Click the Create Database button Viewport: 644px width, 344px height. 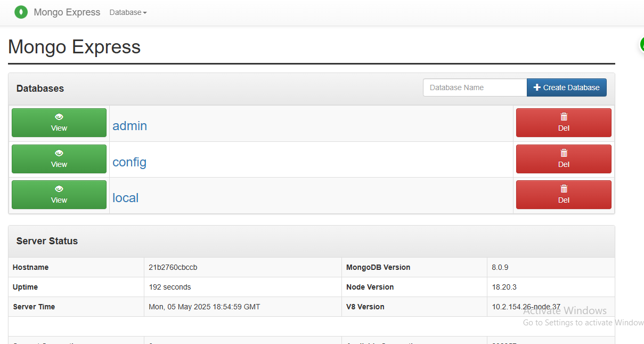(x=566, y=87)
